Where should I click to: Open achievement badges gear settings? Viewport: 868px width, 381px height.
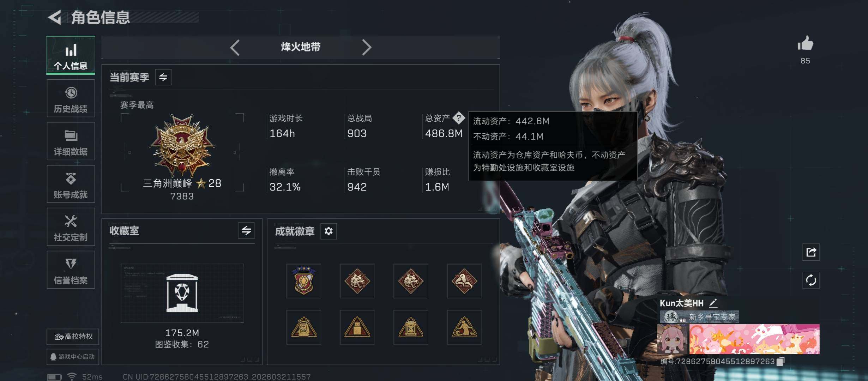tap(328, 231)
